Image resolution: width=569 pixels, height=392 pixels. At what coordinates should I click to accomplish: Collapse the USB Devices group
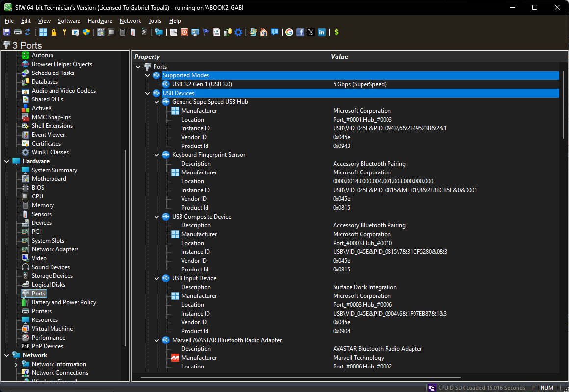pos(147,93)
